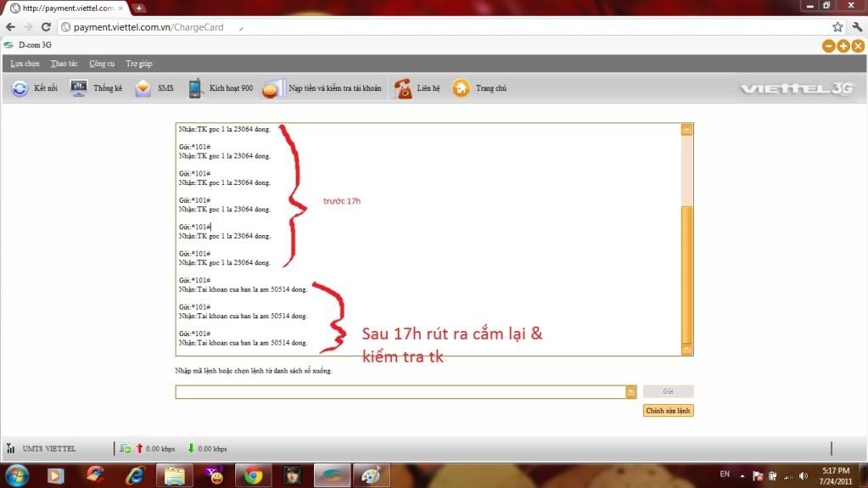
Task: Open Internet Explorer from the taskbar
Action: tap(134, 474)
